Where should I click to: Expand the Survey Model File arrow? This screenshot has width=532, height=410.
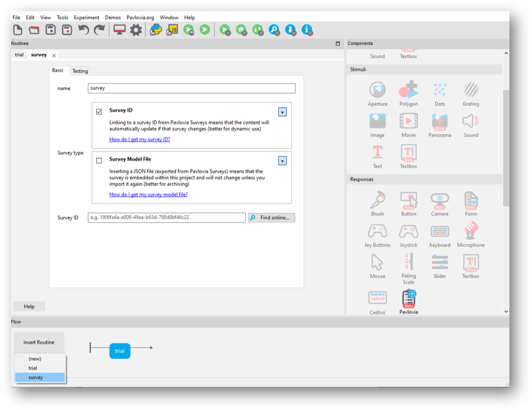pyautogui.click(x=282, y=161)
